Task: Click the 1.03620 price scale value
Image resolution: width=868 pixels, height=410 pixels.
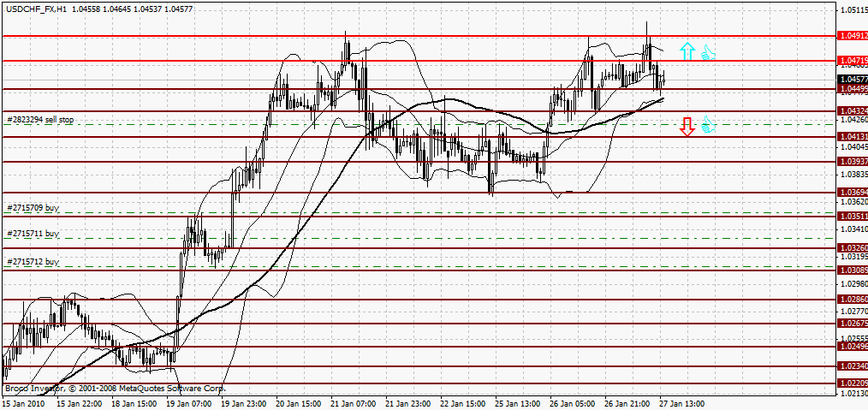Action: [x=854, y=202]
